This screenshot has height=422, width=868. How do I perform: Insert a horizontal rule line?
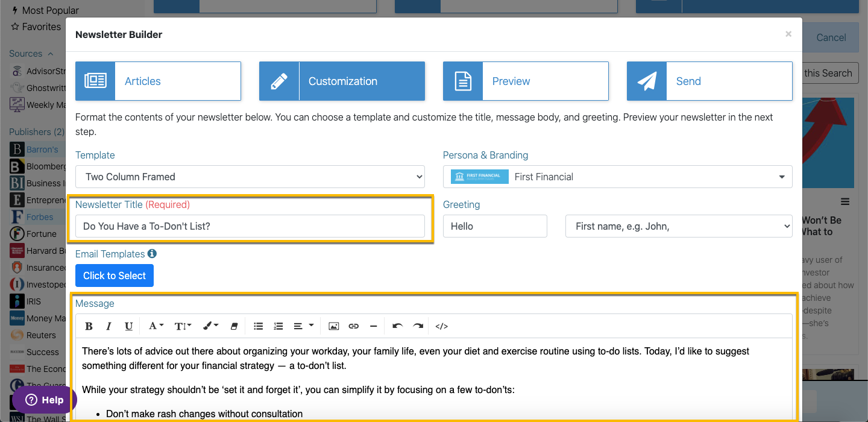pos(374,326)
